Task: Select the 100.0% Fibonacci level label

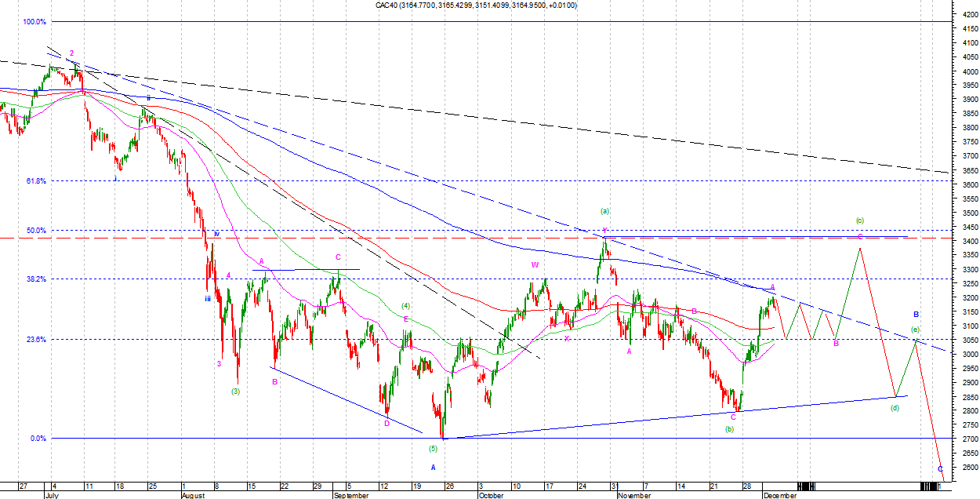Action: click(x=34, y=22)
